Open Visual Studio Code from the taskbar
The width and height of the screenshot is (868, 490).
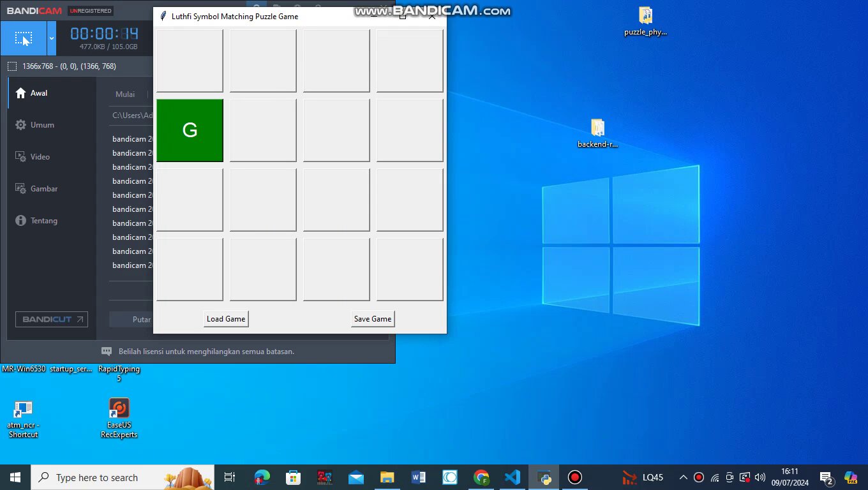pyautogui.click(x=513, y=477)
